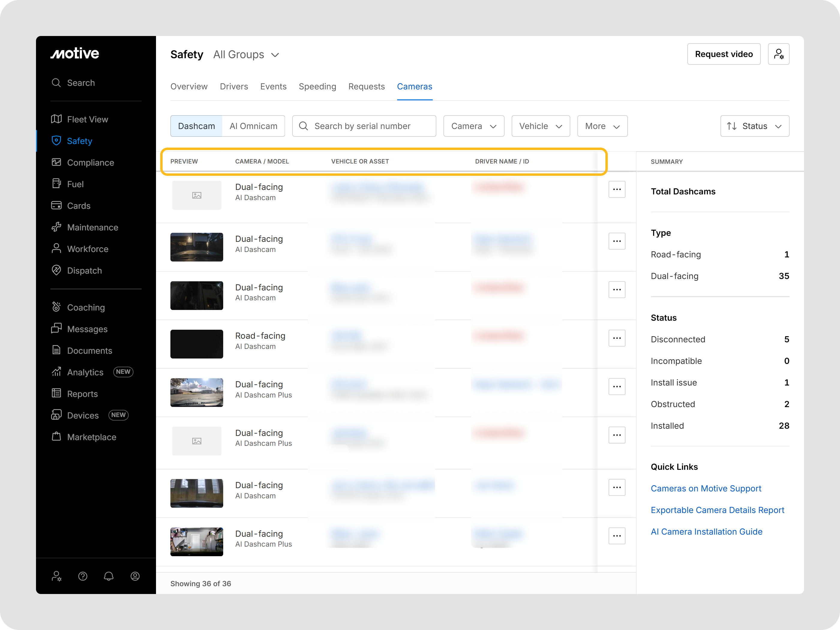840x630 pixels.
Task: Click the notifications bell icon
Action: tap(109, 576)
